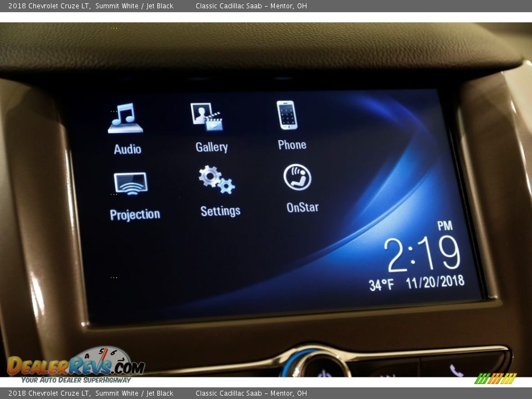Viewport: 532px width, 399px height.
Task: Click the DealerRevs.com logo
Action: (x=76, y=365)
